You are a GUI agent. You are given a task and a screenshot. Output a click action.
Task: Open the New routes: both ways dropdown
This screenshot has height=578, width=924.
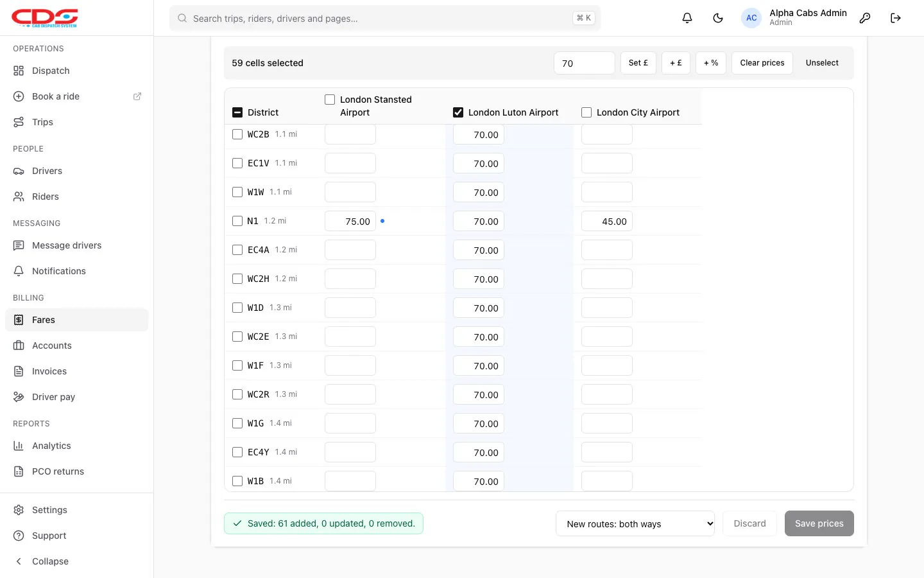coord(635,523)
